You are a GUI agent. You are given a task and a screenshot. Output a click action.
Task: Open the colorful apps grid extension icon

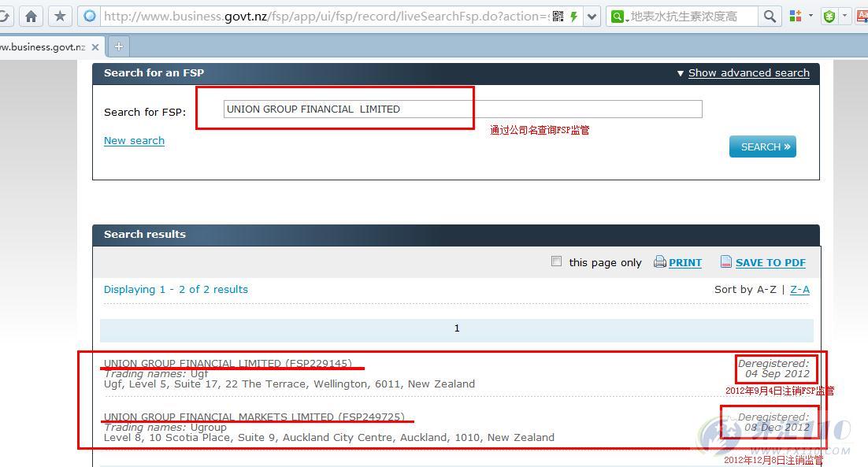[796, 17]
